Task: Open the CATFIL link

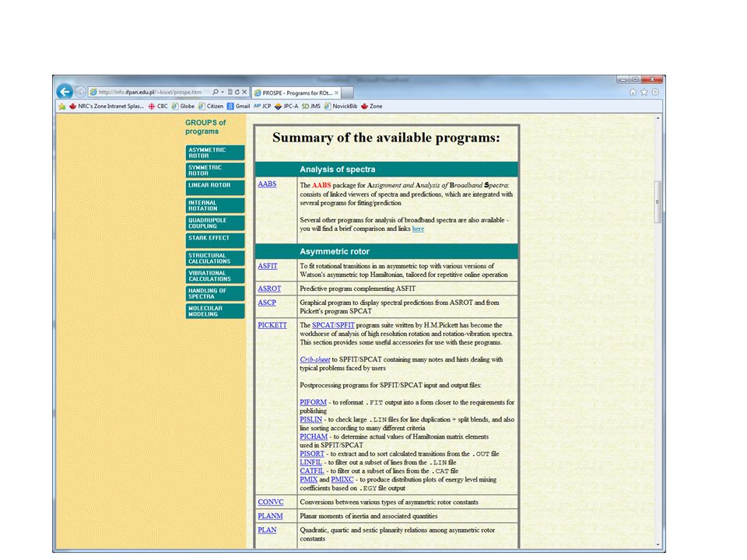Action: [x=311, y=471]
